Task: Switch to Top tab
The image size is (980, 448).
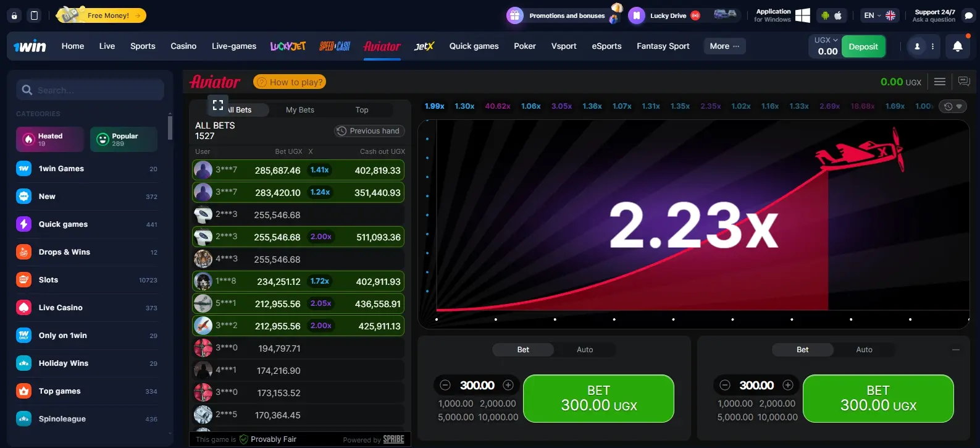Action: tap(362, 110)
